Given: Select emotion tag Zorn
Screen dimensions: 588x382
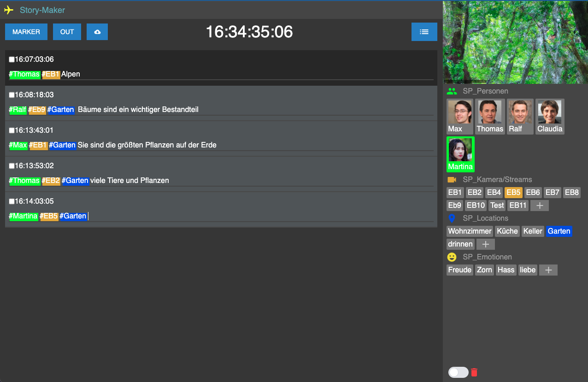Looking at the screenshot, I should 485,270.
